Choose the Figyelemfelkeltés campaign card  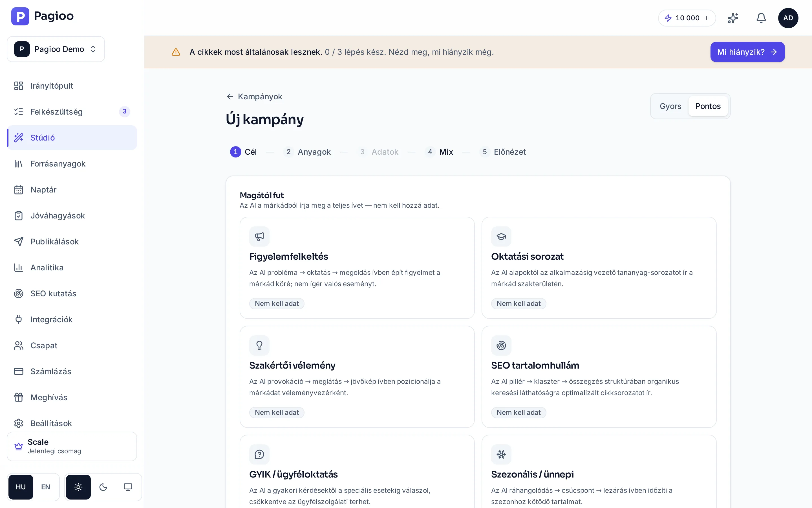coord(357,268)
